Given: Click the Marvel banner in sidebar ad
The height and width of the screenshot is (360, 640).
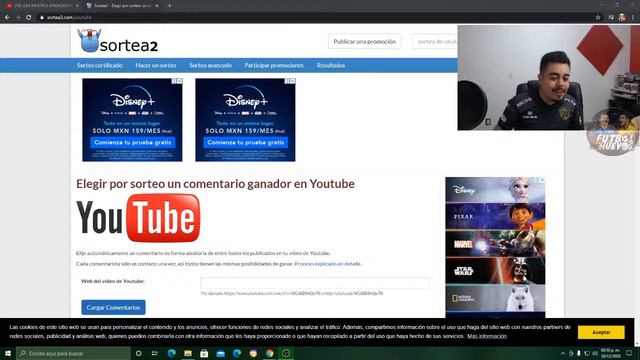Looking at the screenshot, I should [495, 244].
